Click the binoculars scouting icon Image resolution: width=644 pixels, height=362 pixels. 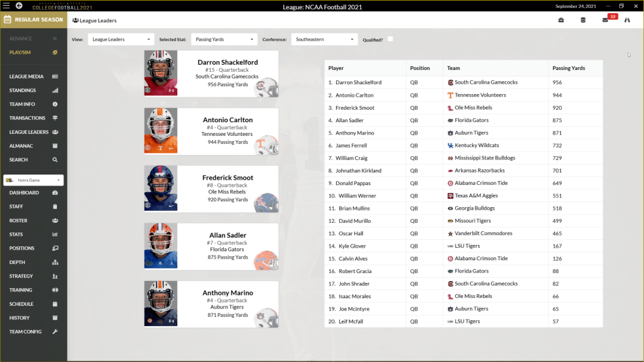point(627,20)
